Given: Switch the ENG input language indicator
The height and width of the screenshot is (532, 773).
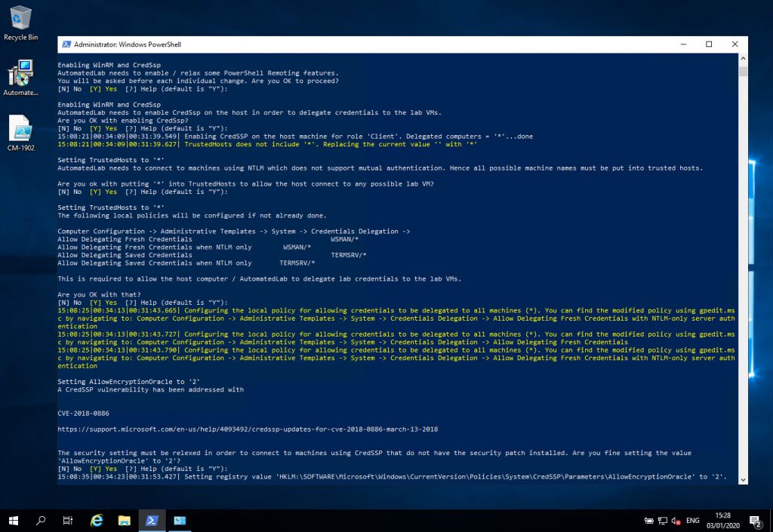Looking at the screenshot, I should point(693,521).
